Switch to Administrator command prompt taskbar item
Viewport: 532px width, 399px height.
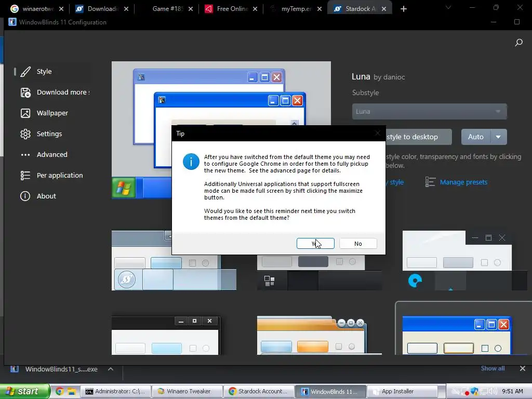click(x=115, y=392)
